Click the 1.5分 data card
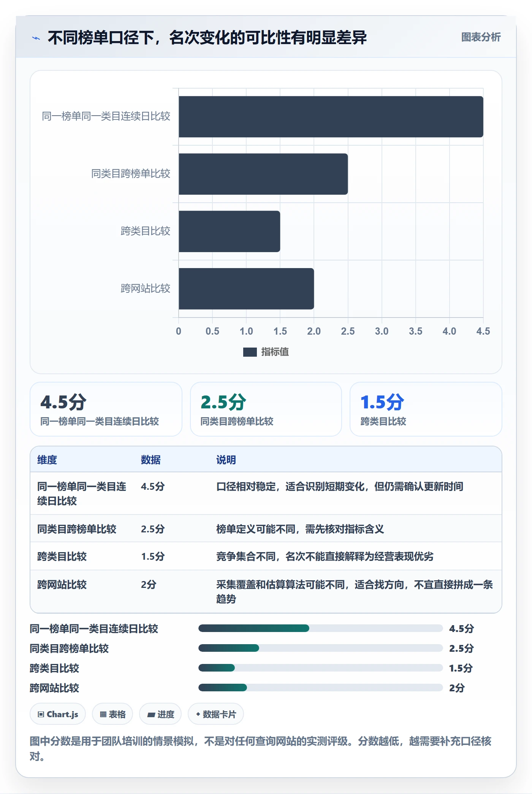The height and width of the screenshot is (794, 532). click(426, 409)
